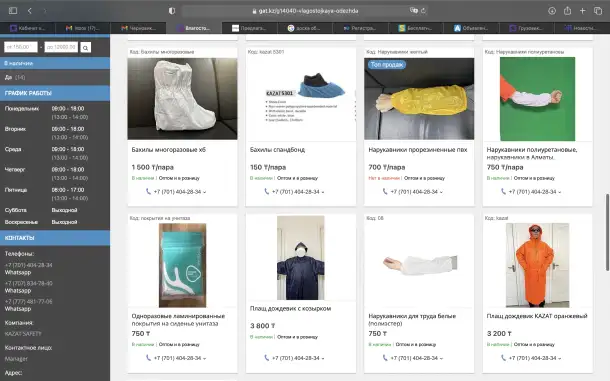The width and height of the screenshot is (610, 381).
Task: Switch to the Кабинет browser tab
Action: pyautogui.click(x=28, y=28)
